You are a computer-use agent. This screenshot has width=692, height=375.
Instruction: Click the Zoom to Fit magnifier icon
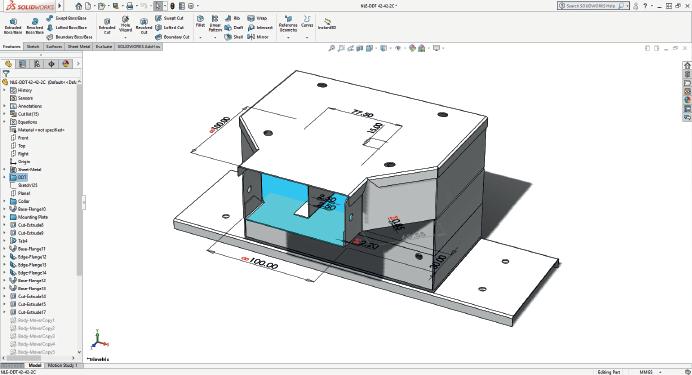(331, 48)
